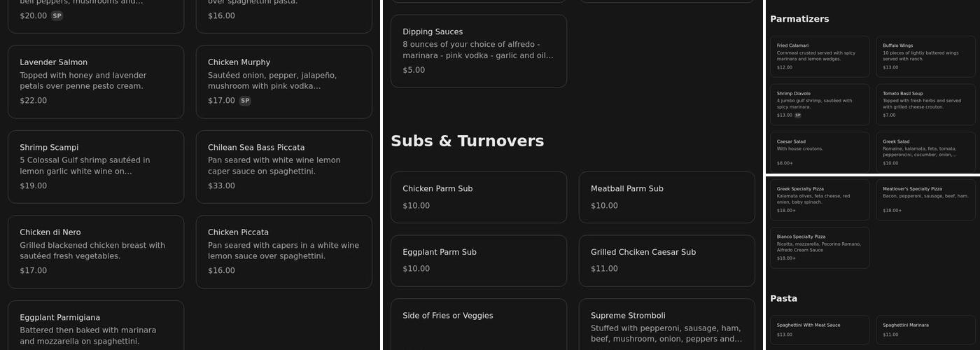The height and width of the screenshot is (350, 980).
Task: Open the Chicken di Nero item
Action: pos(96,251)
